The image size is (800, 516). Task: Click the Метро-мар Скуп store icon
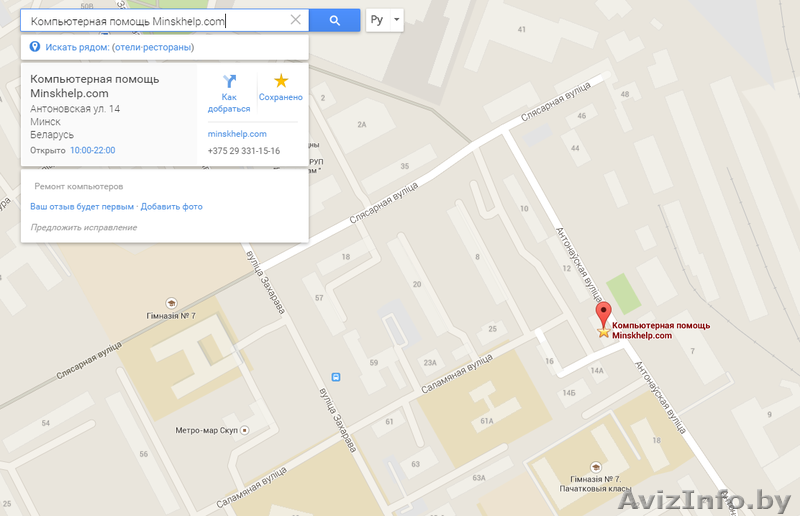pyautogui.click(x=245, y=430)
